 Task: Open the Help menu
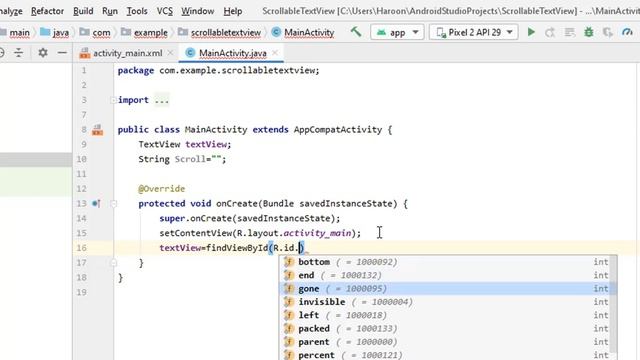[x=233, y=11]
